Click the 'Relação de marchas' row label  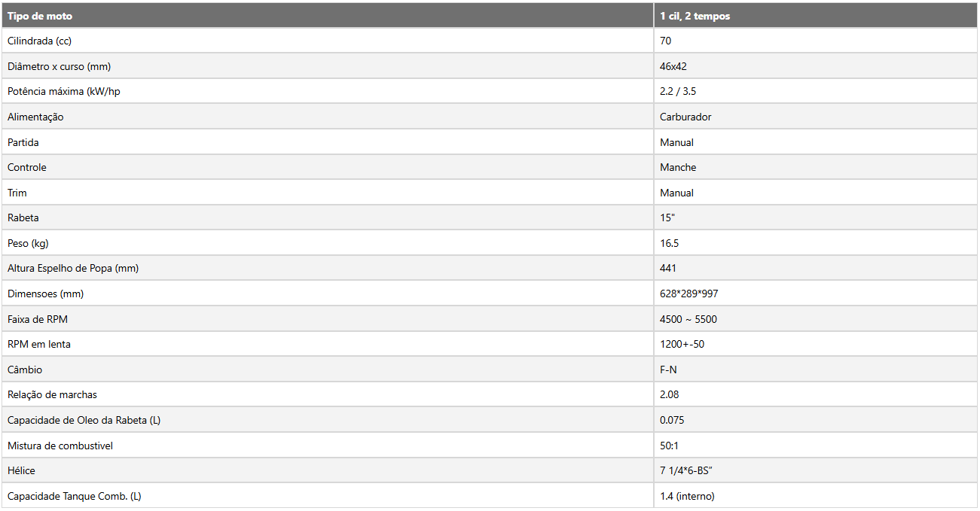click(x=52, y=394)
